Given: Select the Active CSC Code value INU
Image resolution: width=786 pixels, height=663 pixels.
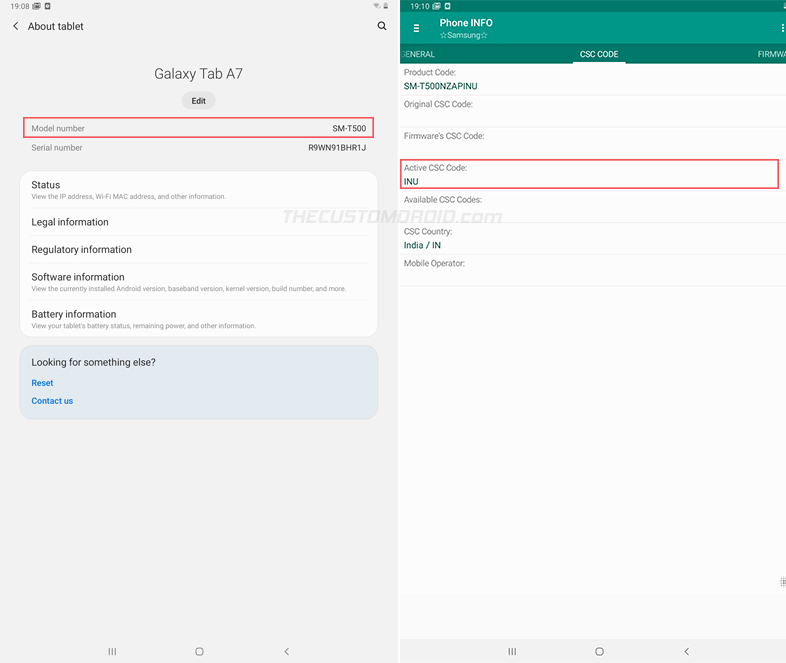Looking at the screenshot, I should (x=411, y=181).
